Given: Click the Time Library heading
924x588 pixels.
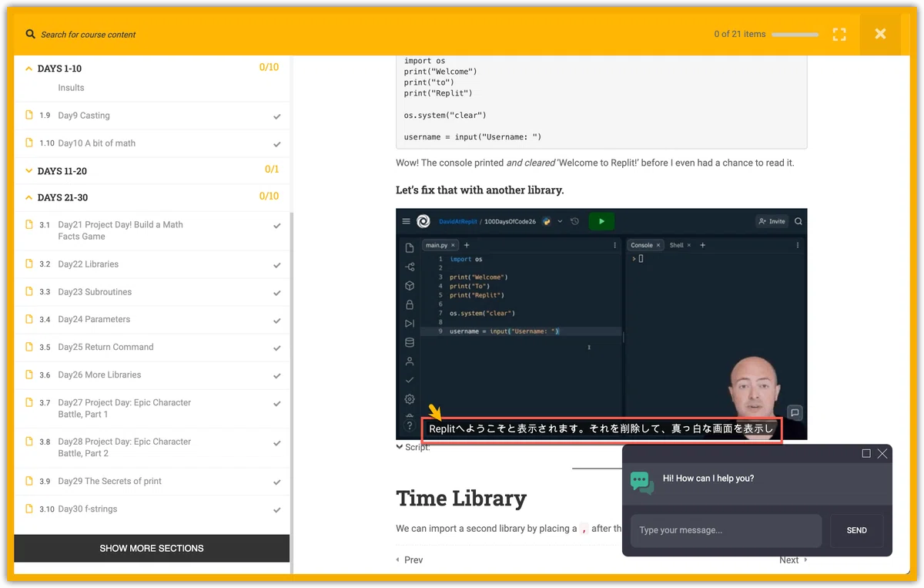Looking at the screenshot, I should pyautogui.click(x=461, y=498).
